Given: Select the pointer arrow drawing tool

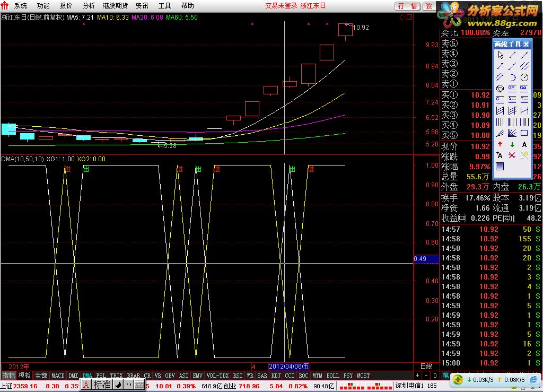Looking at the screenshot, I should click(500, 55).
